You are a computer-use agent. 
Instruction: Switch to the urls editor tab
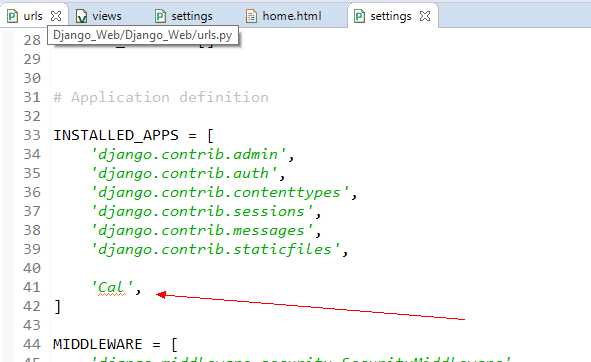coord(33,16)
